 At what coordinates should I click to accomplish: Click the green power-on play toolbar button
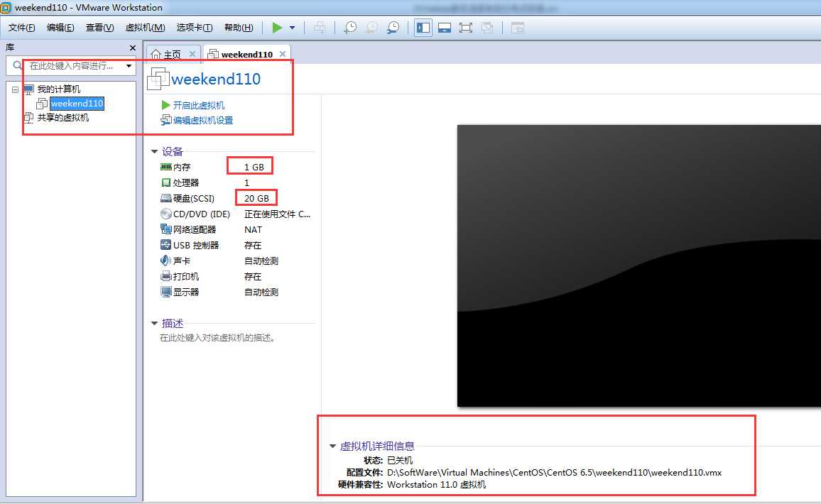[x=277, y=28]
